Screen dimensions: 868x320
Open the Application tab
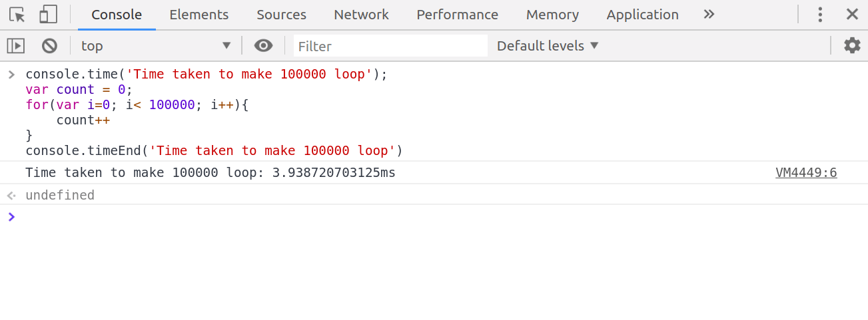coord(642,15)
